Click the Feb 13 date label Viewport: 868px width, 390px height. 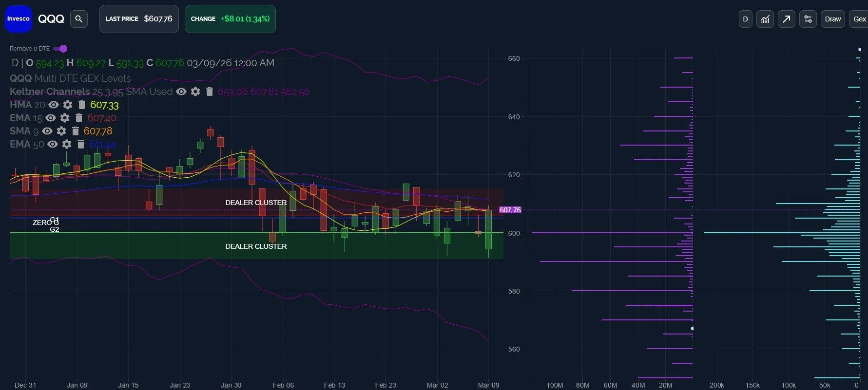coord(334,385)
